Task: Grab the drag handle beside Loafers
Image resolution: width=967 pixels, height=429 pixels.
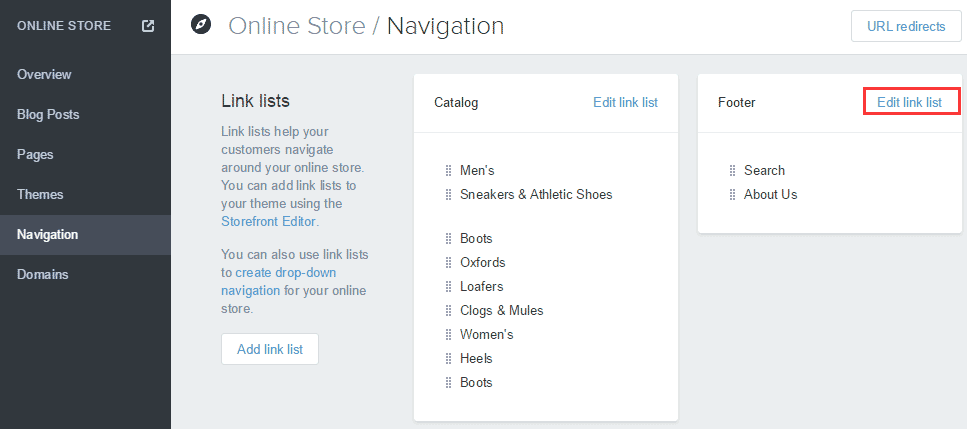Action: [x=449, y=287]
